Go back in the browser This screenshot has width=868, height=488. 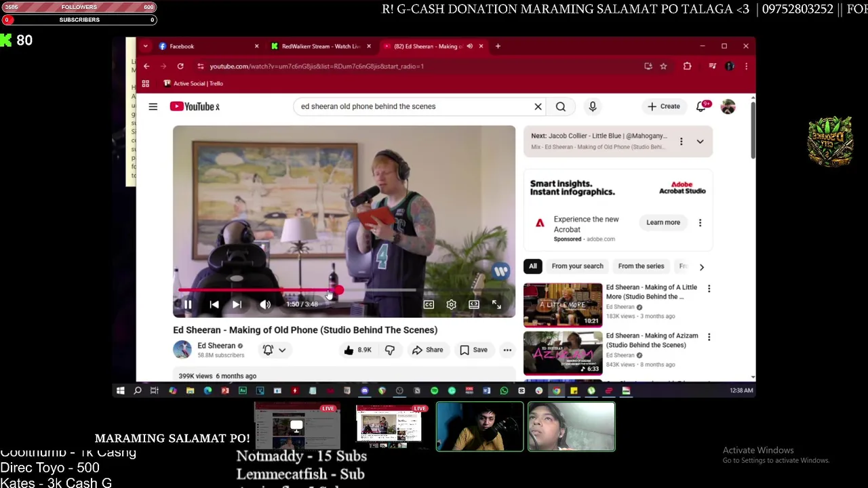pos(146,66)
